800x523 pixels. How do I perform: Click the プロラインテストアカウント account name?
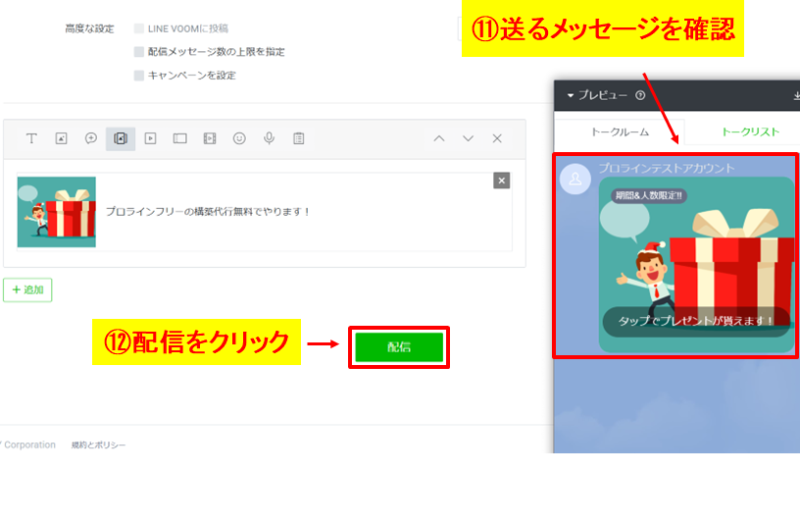[x=666, y=168]
